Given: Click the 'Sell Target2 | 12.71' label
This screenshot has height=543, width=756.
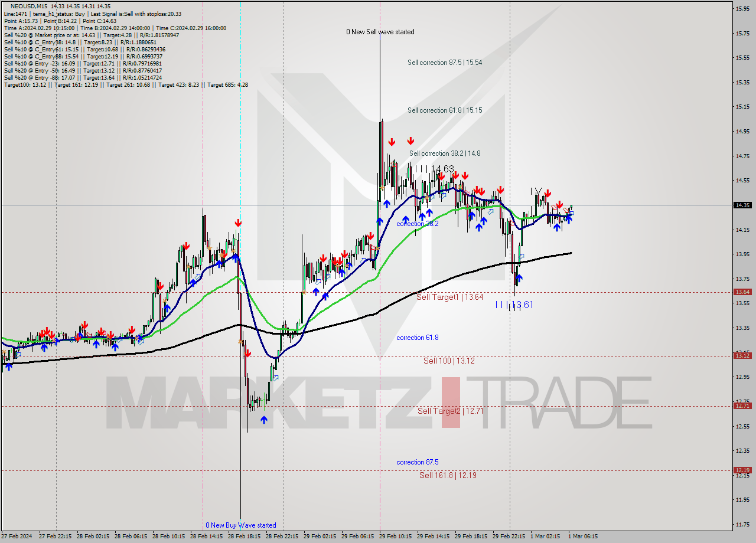Looking at the screenshot, I should tap(450, 410).
